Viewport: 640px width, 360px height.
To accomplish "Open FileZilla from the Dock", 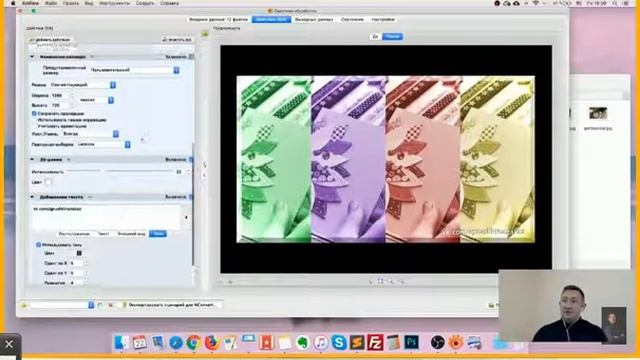I will pos(375,342).
